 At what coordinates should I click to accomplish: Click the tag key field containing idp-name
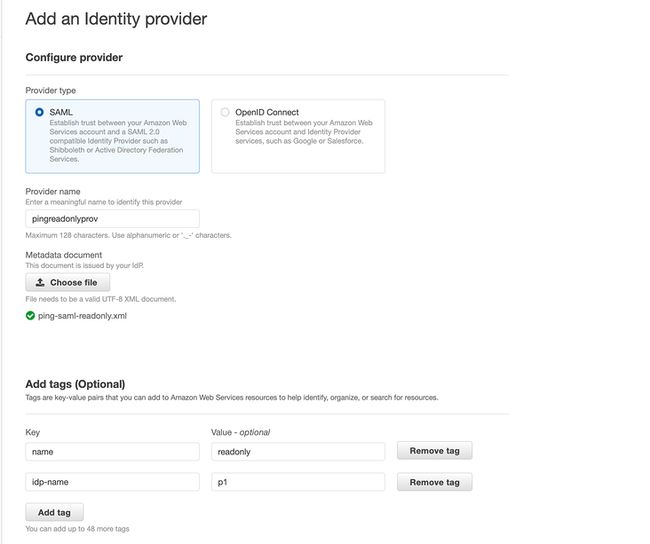[x=112, y=482]
